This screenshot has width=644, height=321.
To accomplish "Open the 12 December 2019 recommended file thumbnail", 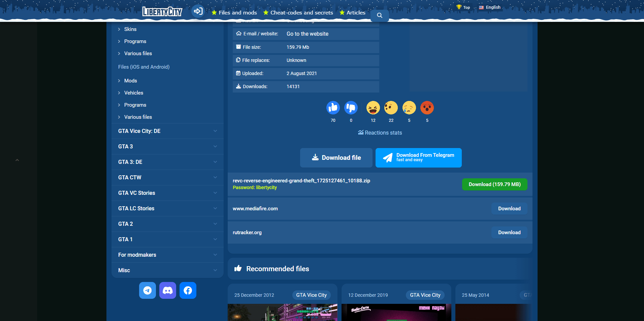I will tap(396, 312).
